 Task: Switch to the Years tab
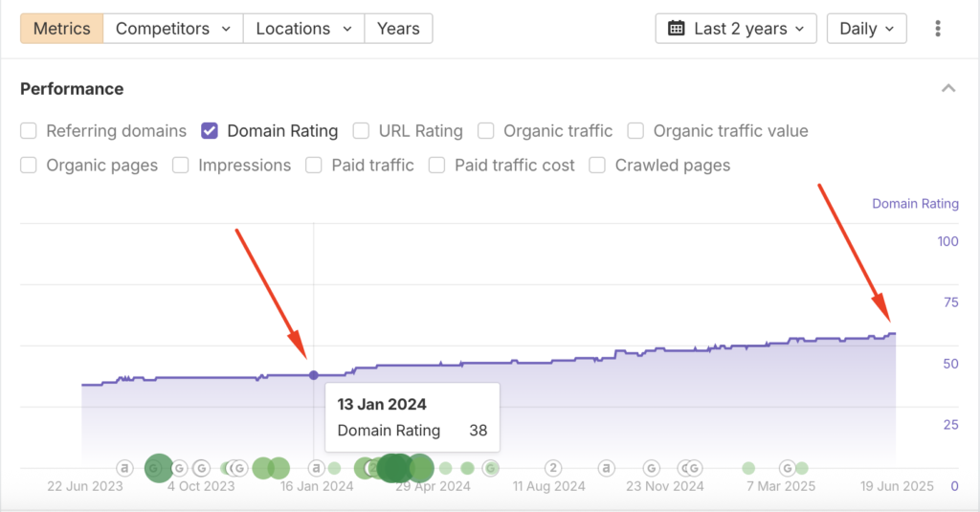point(398,29)
